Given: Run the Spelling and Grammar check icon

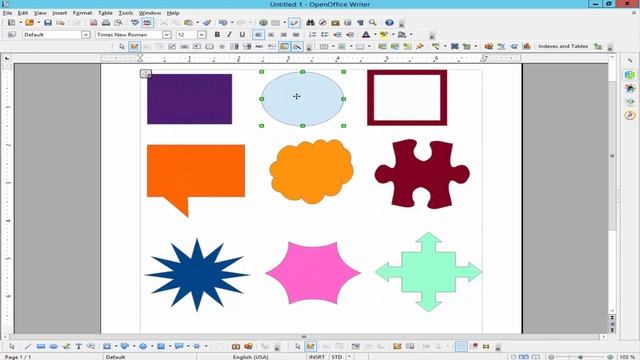Looking at the screenshot, I should tap(135, 23).
